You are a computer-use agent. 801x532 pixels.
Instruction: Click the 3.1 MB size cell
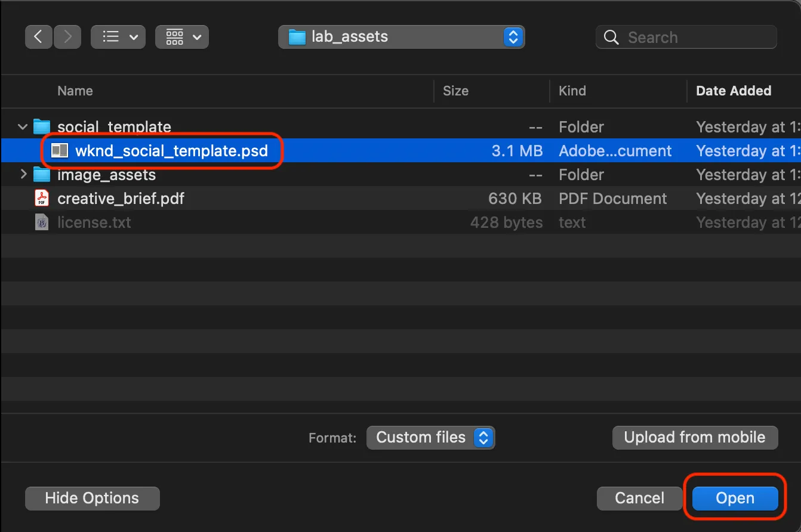pos(517,151)
